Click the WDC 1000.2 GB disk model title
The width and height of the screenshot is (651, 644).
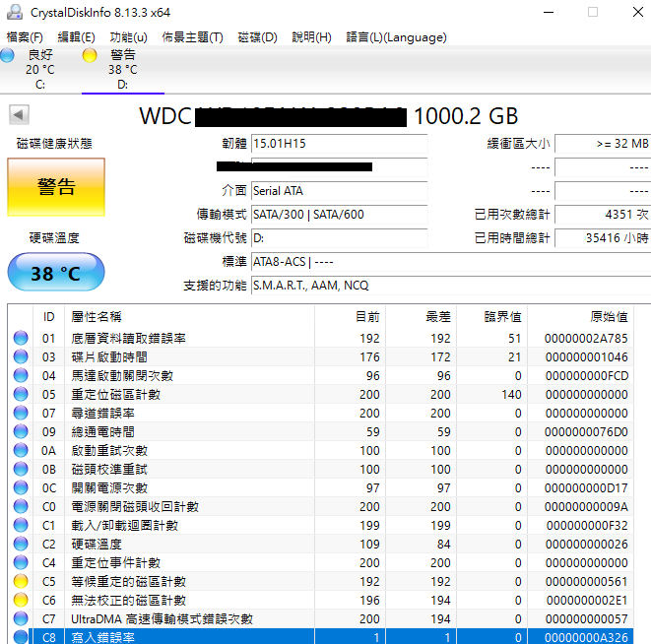point(328,116)
